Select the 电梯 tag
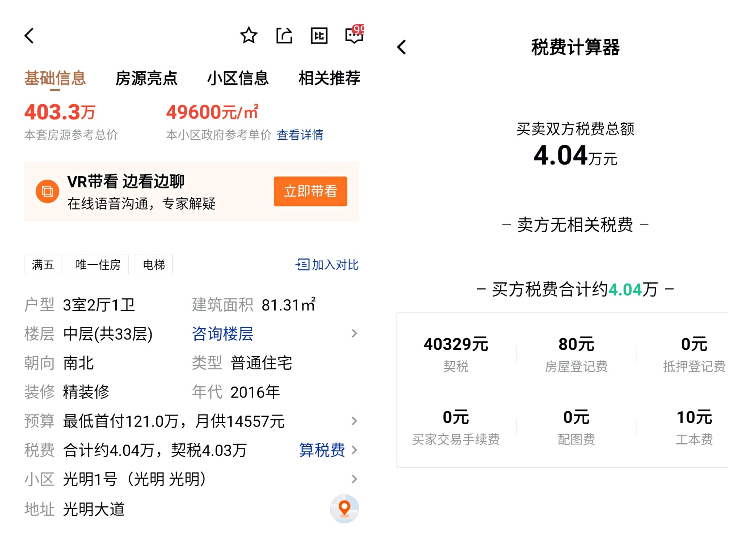The image size is (747, 560). pos(154,265)
